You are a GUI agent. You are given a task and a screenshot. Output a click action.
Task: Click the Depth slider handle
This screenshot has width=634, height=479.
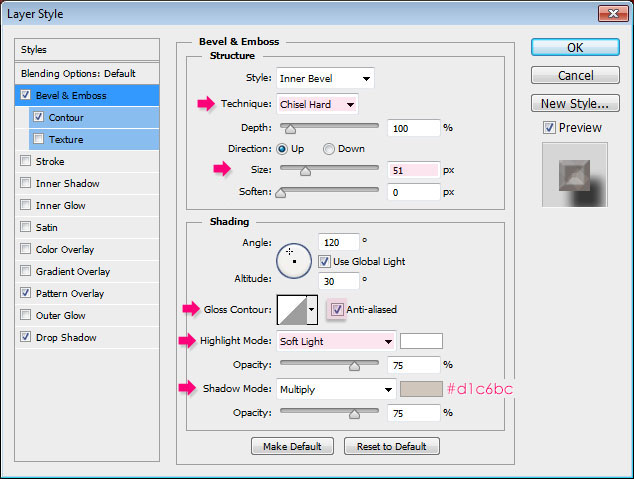[290, 129]
